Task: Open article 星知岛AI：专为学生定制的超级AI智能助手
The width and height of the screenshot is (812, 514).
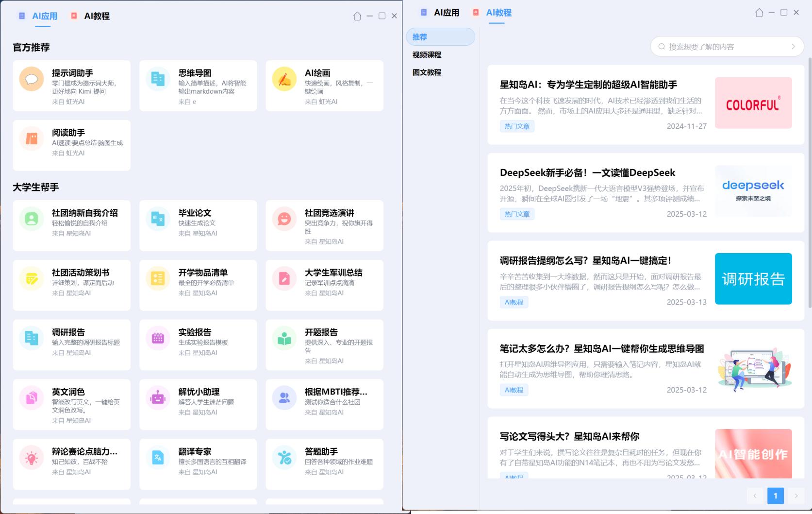Action: [589, 85]
